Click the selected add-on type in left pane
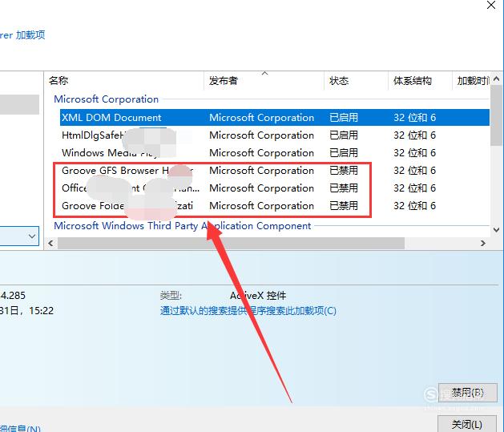 pyautogui.click(x=19, y=104)
